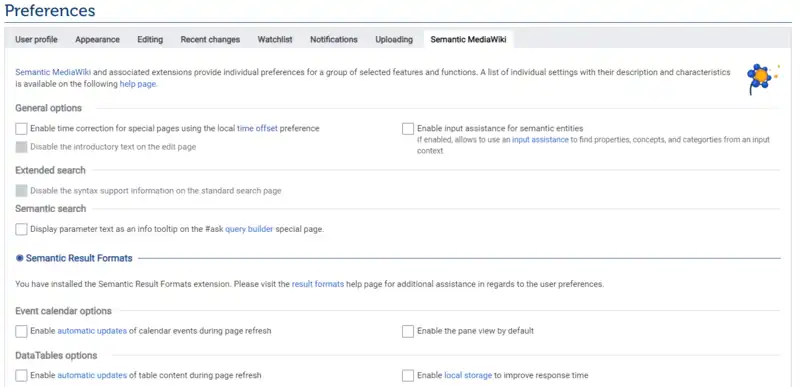800x387 pixels.
Task: Open the Editing preferences tab
Action: (150, 39)
